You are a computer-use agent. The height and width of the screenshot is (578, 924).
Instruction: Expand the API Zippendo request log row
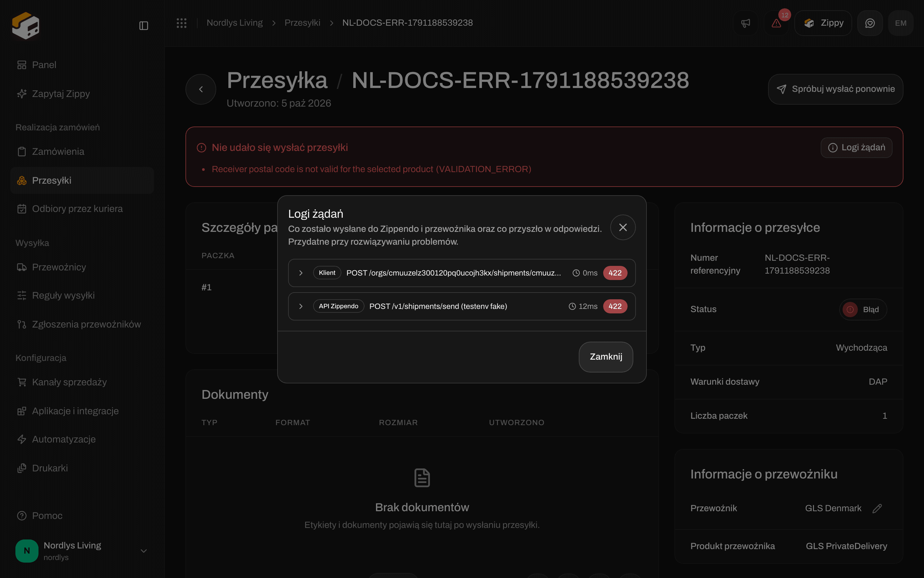click(x=462, y=306)
